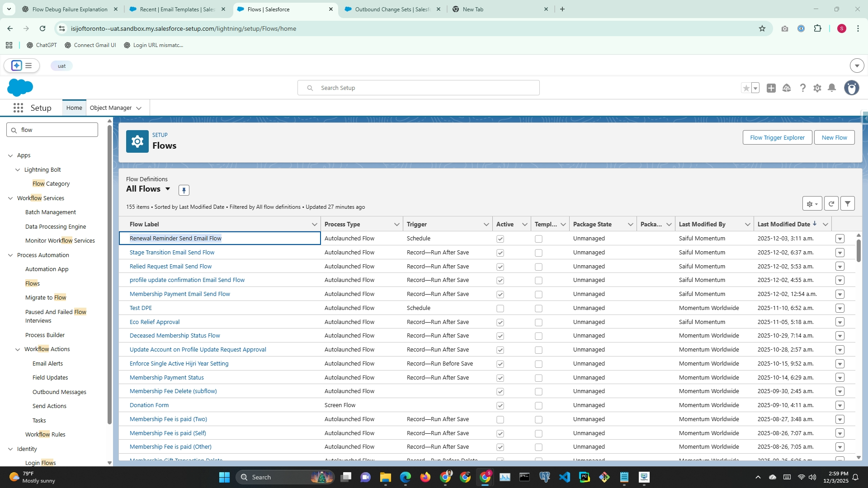Click the Setup gear icon in header
Image resolution: width=868 pixels, height=488 pixels.
[x=817, y=88]
